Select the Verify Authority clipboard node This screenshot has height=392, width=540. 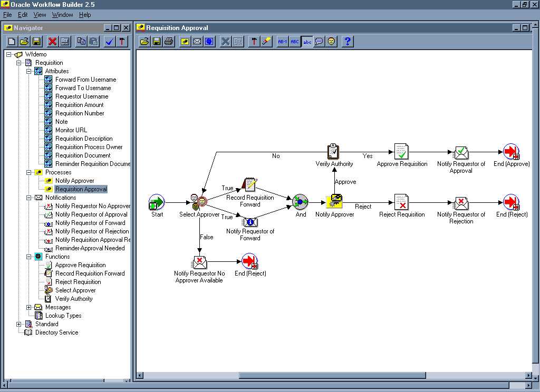[333, 151]
